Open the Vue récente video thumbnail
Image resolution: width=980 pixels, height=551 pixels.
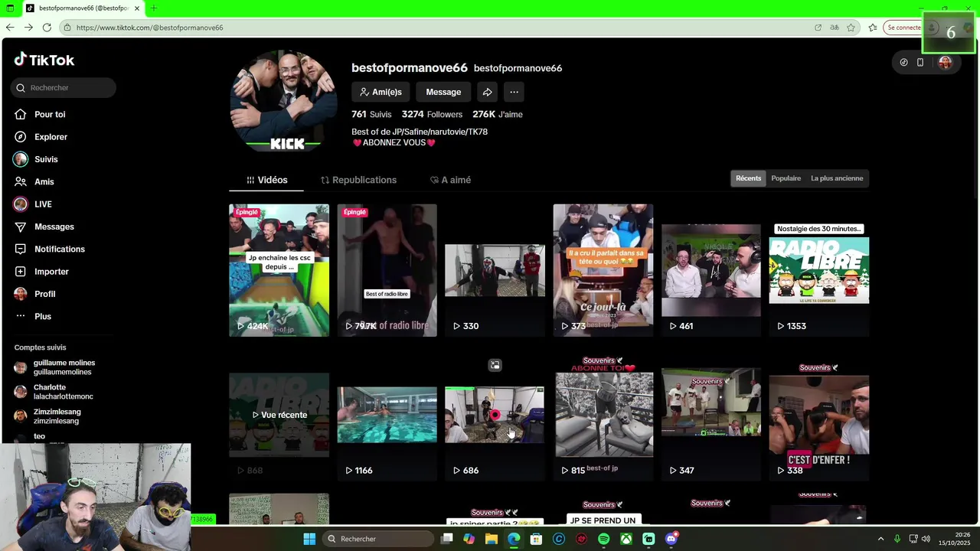(279, 415)
